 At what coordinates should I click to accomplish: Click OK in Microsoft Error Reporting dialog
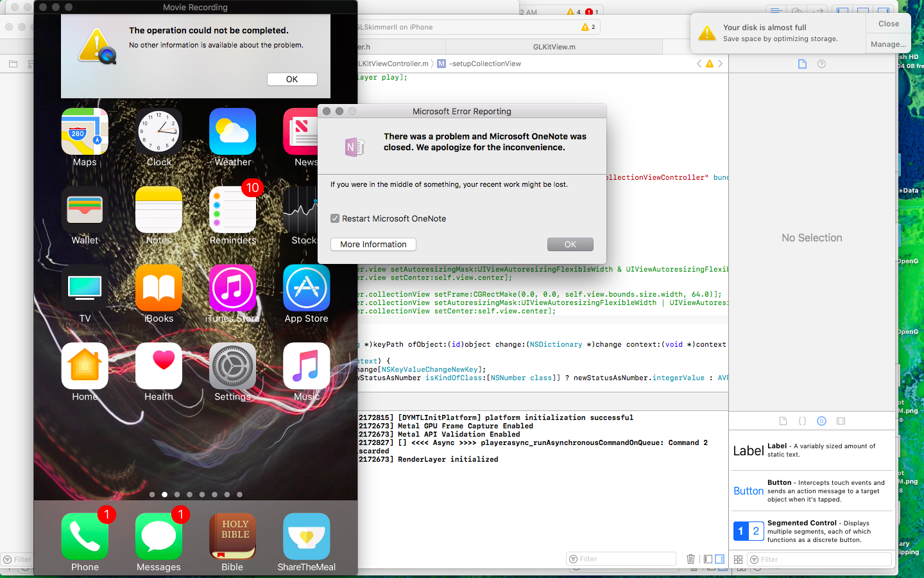570,245
